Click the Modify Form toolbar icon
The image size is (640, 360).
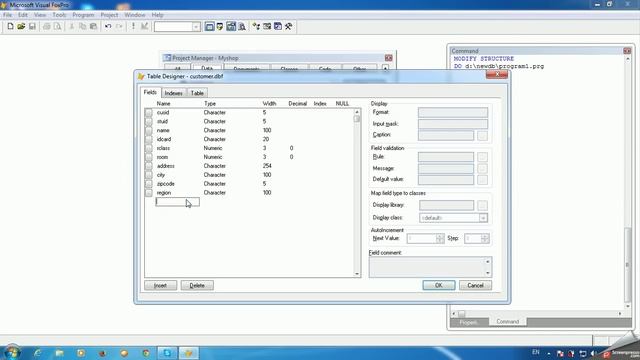tap(144, 27)
